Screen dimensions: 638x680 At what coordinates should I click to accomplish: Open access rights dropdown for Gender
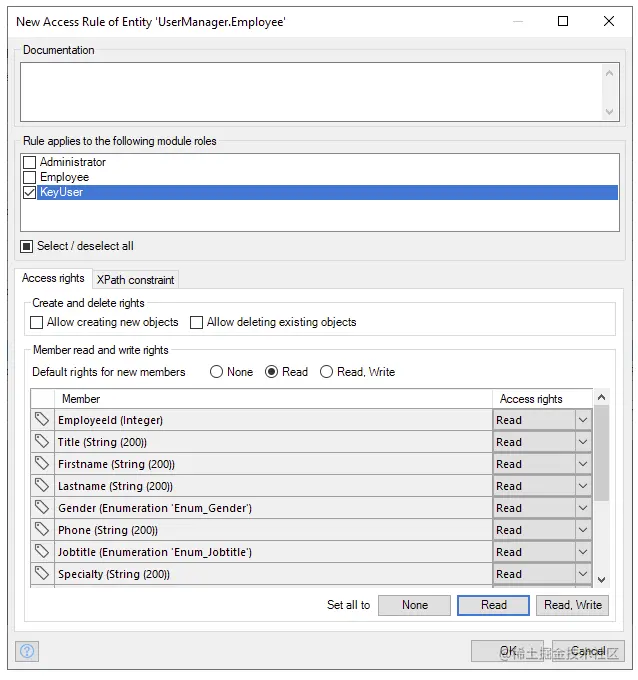tap(582, 508)
